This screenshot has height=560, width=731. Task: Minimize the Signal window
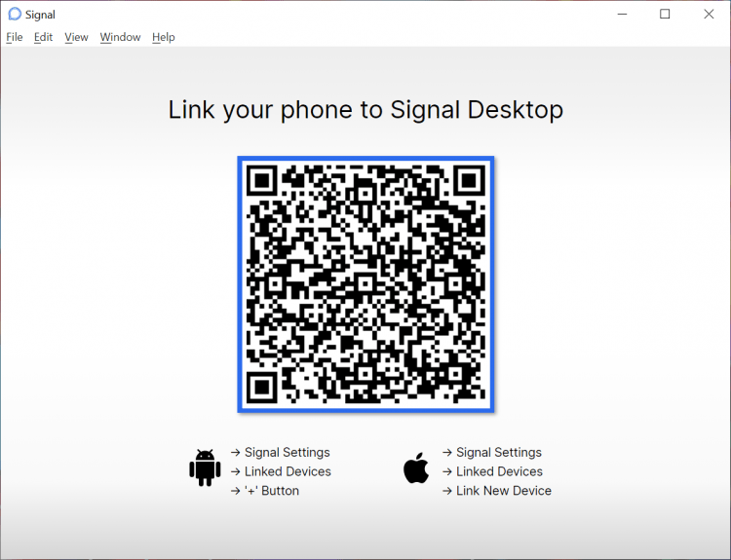623,15
